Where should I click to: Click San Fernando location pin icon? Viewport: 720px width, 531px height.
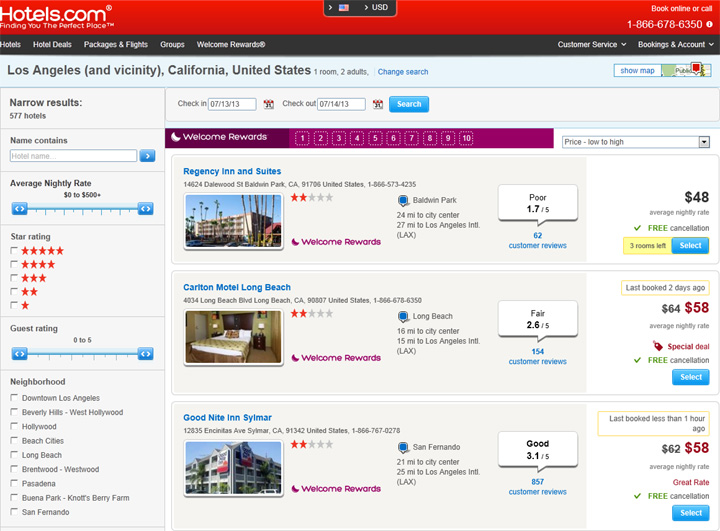pos(403,447)
